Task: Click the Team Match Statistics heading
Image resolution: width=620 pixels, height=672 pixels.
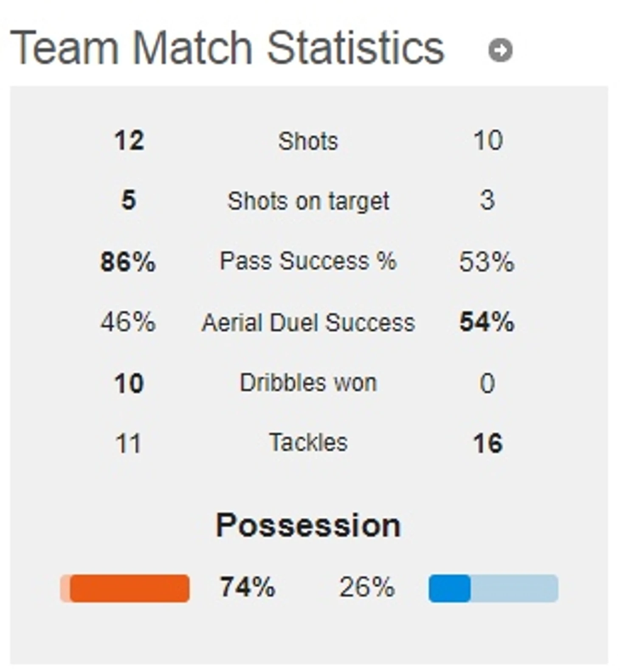Action: [x=227, y=48]
